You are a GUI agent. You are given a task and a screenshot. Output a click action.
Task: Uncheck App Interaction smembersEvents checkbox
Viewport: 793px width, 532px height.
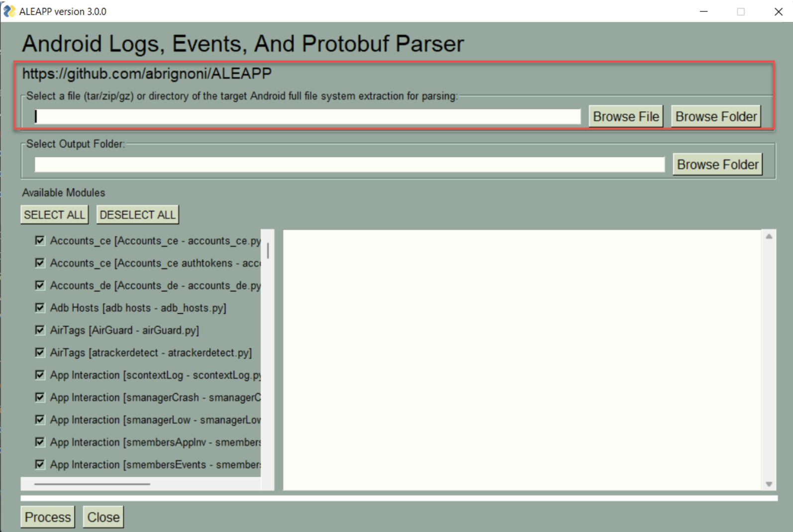(40, 464)
